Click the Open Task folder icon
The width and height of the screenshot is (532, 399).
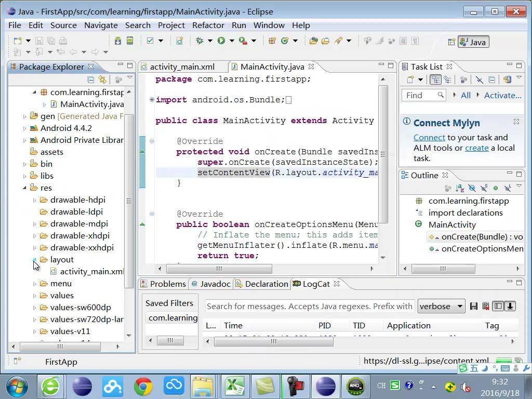point(325,41)
